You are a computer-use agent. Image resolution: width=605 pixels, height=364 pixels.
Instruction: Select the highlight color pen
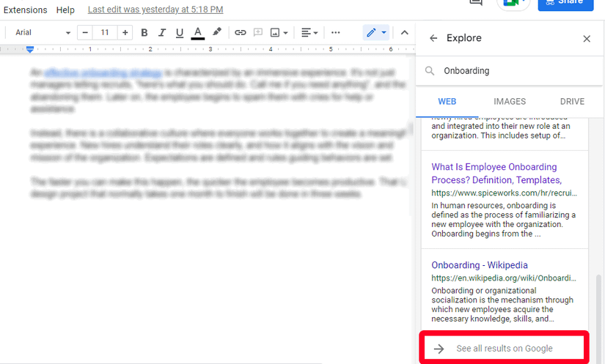(217, 33)
